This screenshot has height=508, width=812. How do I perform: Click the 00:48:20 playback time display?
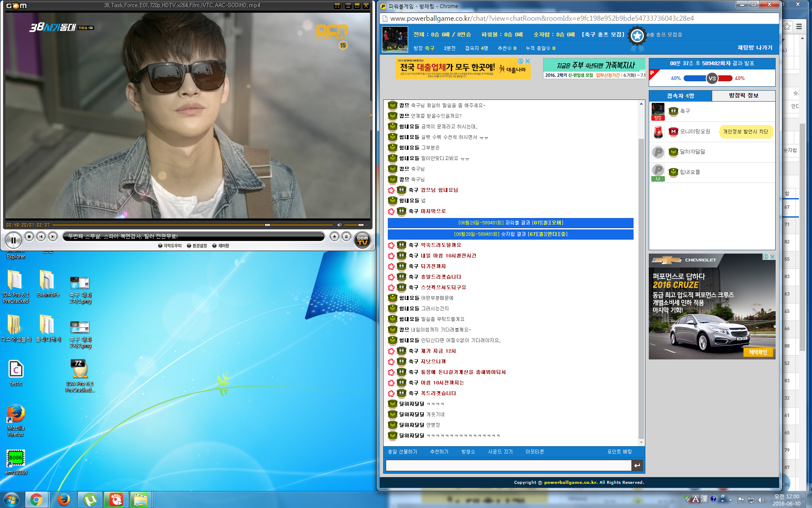point(16,225)
